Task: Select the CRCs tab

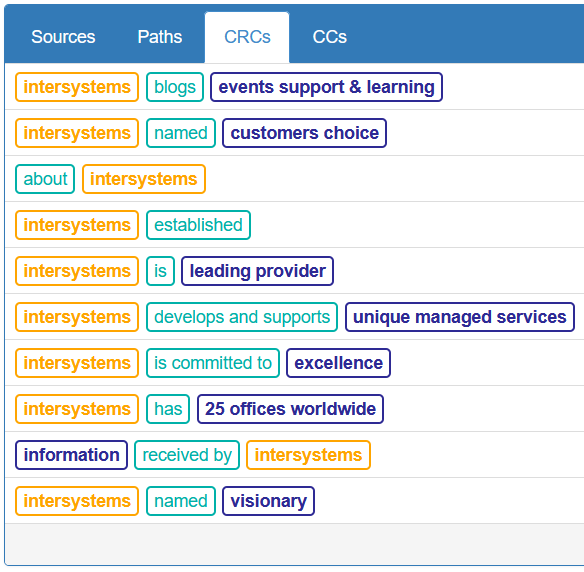Action: (247, 37)
